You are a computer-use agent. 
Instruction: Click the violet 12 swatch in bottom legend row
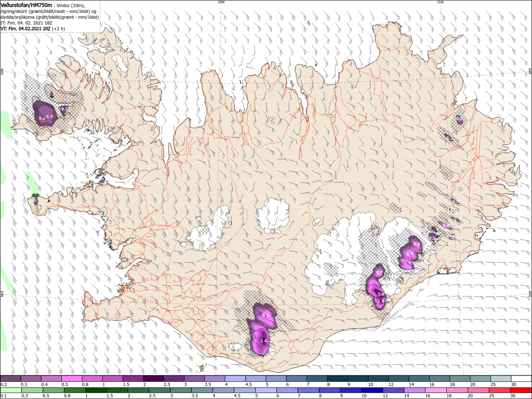393,390
